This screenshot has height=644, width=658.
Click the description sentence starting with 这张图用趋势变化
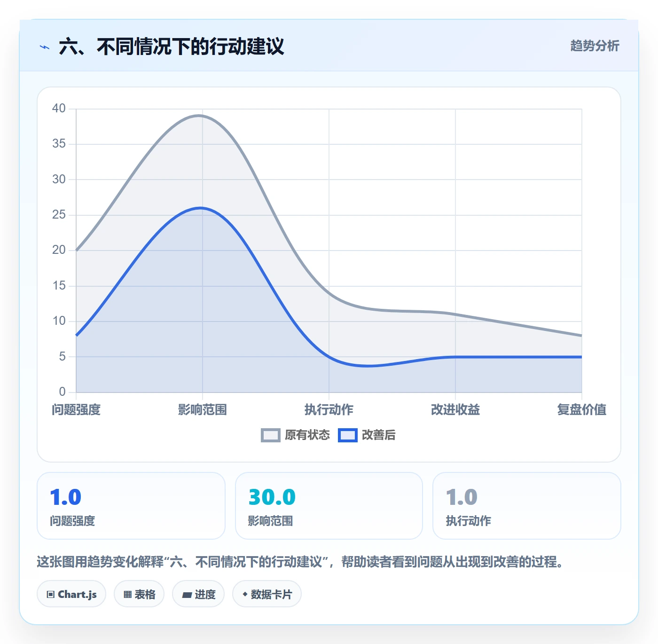click(x=301, y=562)
